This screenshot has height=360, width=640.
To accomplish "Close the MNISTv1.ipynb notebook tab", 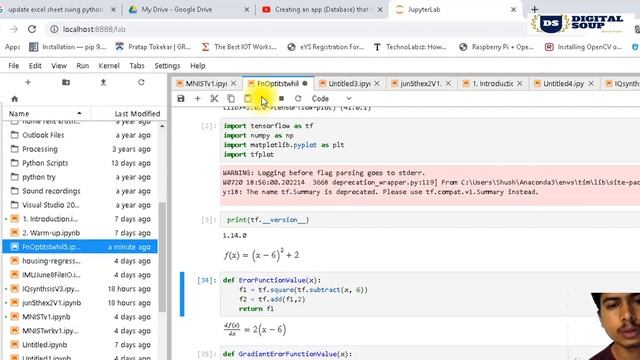I will tap(233, 84).
